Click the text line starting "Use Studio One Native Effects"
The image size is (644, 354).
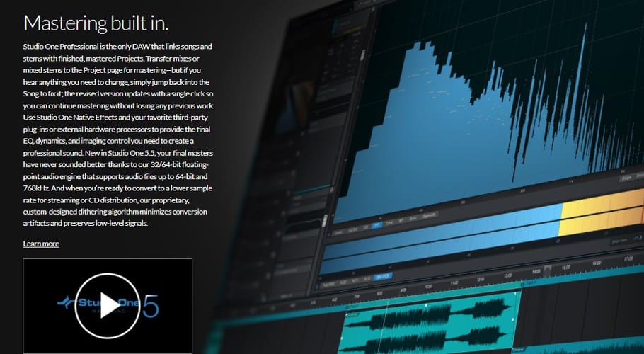coord(115,118)
